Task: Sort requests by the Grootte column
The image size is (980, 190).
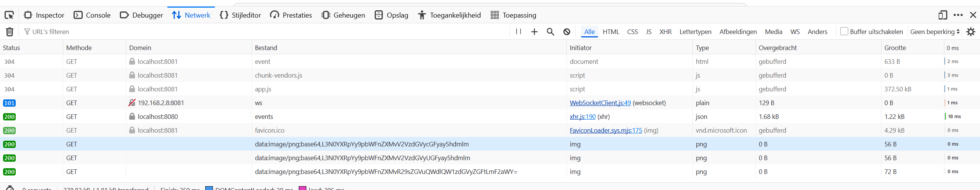Action: click(x=895, y=48)
